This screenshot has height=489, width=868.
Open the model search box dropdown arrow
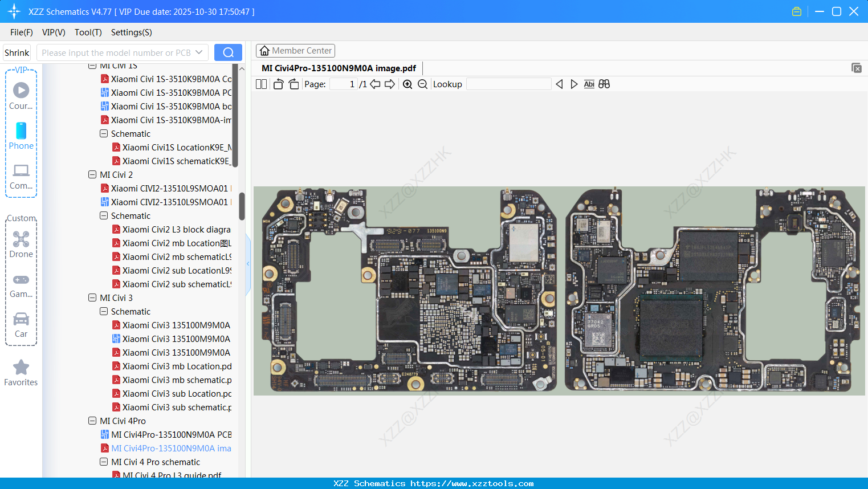(199, 52)
